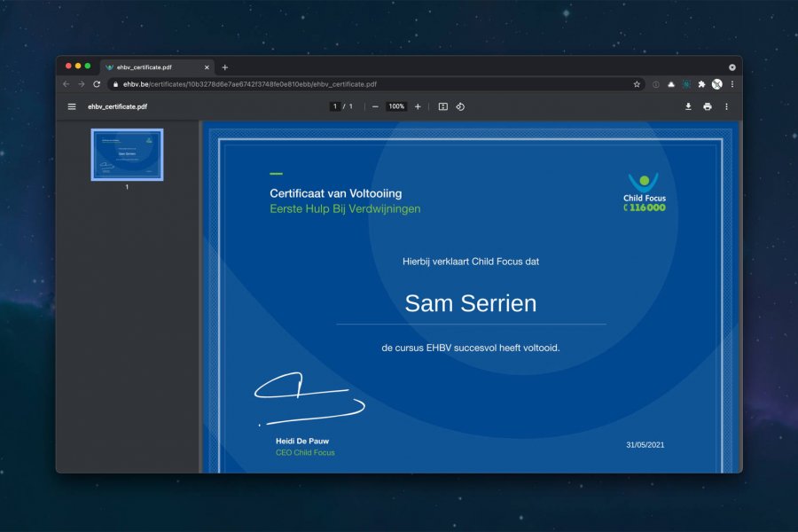798x532 pixels.
Task: Reload the page
Action: click(x=97, y=84)
